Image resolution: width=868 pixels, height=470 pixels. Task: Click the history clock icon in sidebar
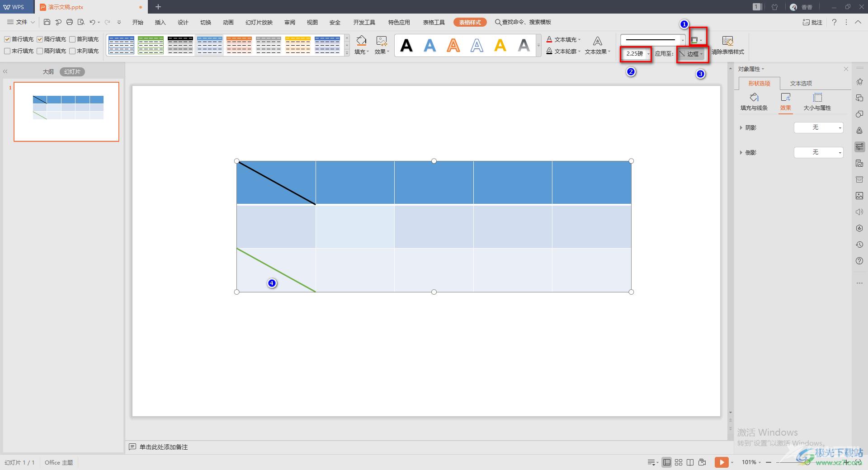point(859,244)
